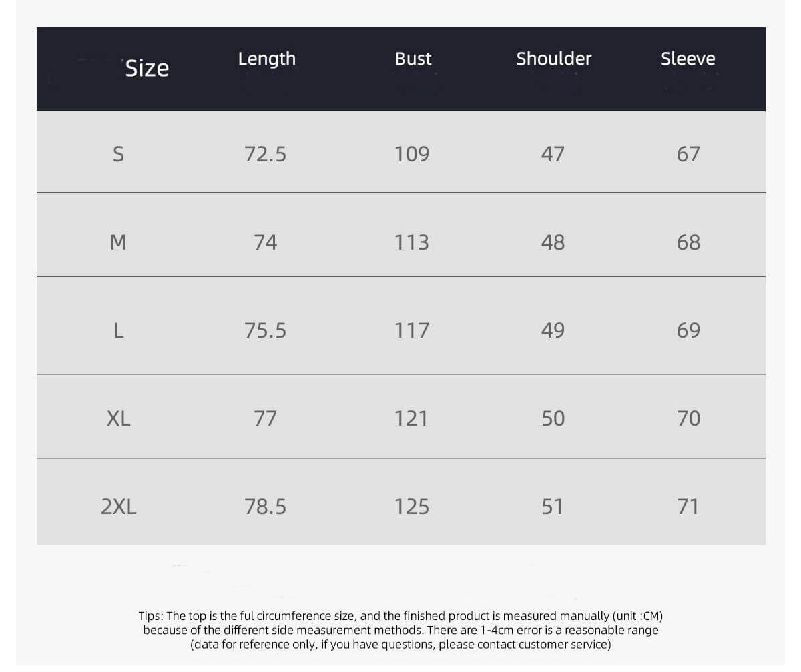Click the Length column header
The height and width of the screenshot is (672, 801).
(x=266, y=59)
